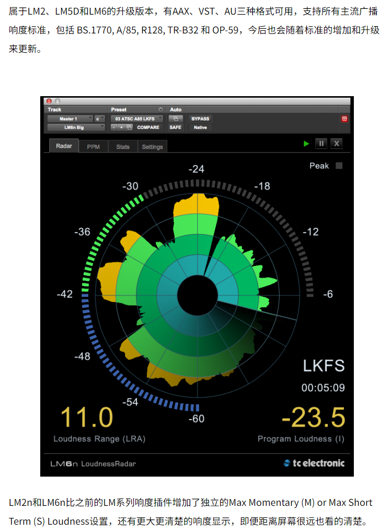Image resolution: width=392 pixels, height=532 pixels.
Task: Click the Auto header label
Action: coord(176,110)
